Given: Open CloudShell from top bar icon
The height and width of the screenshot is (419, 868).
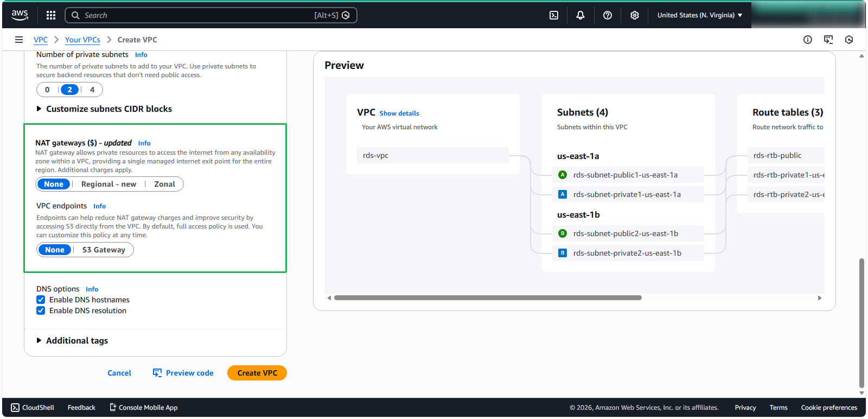Looking at the screenshot, I should click(554, 15).
